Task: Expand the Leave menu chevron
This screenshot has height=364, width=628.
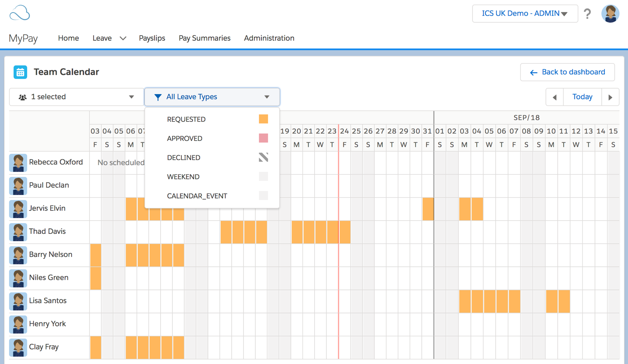Action: (123, 38)
